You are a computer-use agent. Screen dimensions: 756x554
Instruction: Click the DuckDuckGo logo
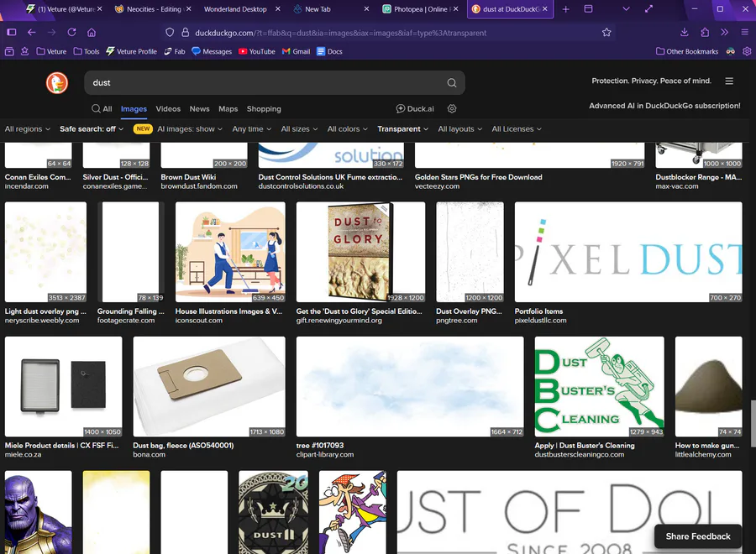57,83
